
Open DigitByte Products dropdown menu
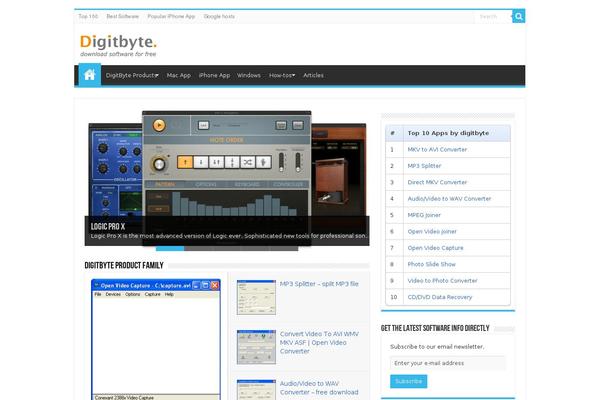click(x=132, y=75)
